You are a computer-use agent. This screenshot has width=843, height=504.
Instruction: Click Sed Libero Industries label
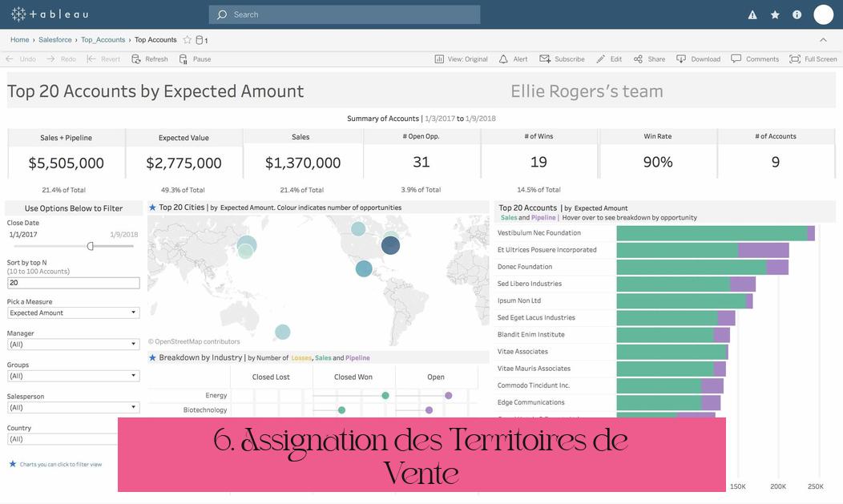[530, 284]
